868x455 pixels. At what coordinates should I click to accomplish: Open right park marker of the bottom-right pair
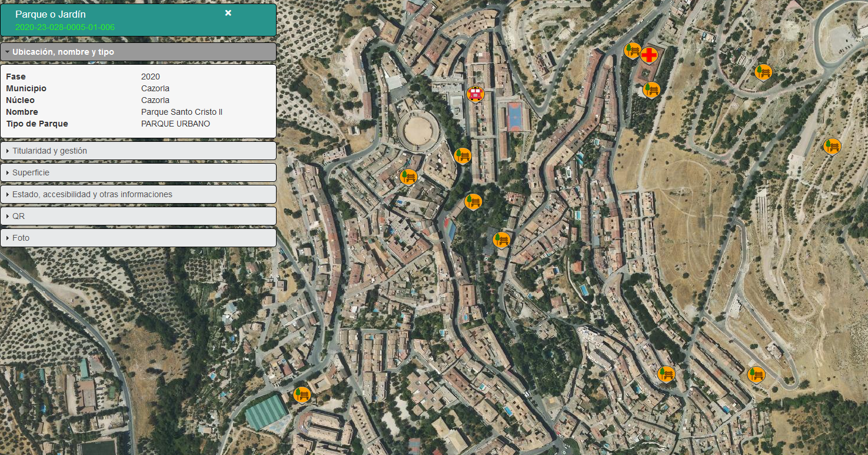point(756,374)
